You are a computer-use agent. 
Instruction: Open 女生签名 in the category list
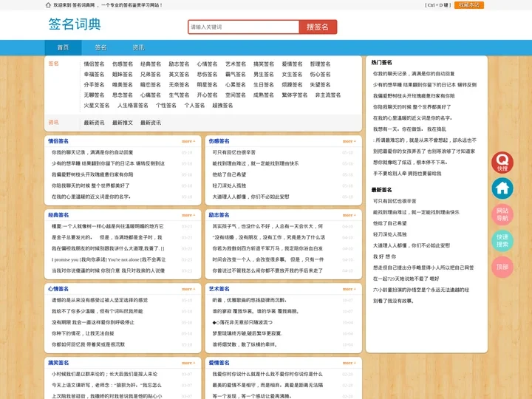point(292,75)
